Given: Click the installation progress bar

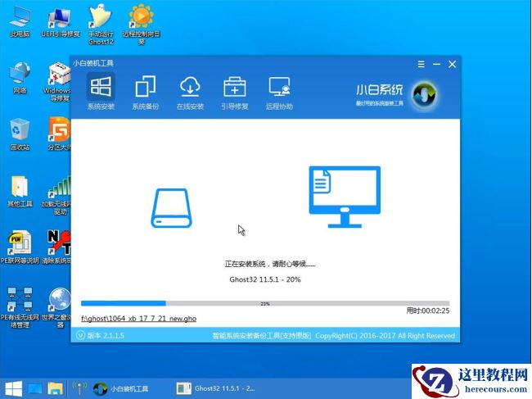Looking at the screenshot, I should point(265,304).
